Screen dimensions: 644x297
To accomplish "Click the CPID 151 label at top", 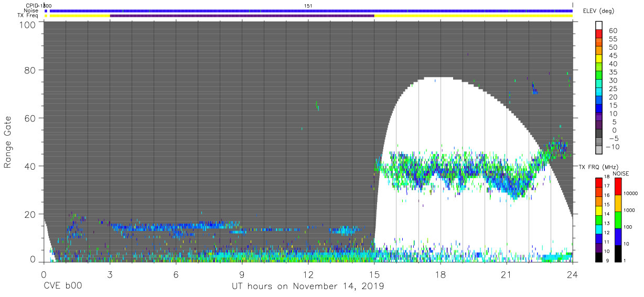I will point(308,5).
